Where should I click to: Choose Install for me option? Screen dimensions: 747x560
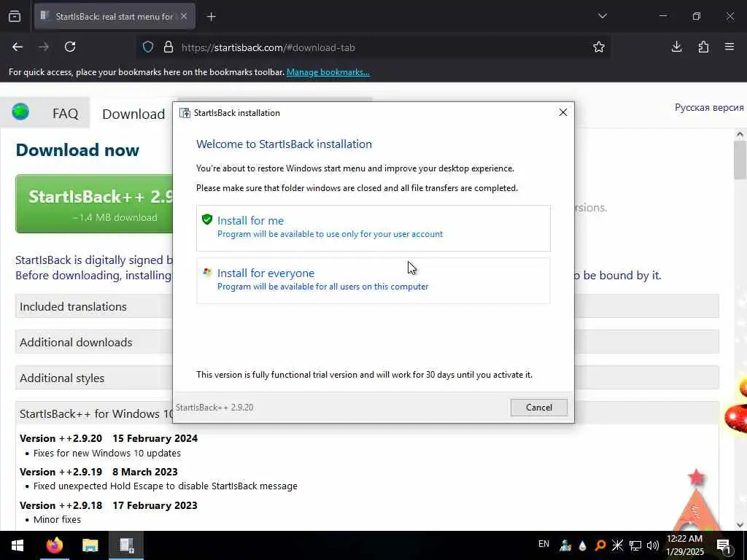(x=373, y=227)
